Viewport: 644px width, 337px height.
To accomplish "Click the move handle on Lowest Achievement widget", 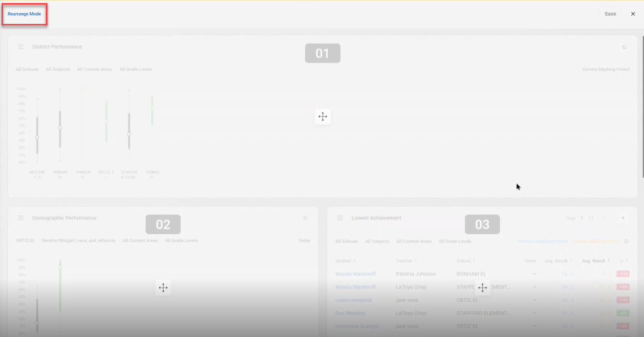I will click(x=482, y=288).
